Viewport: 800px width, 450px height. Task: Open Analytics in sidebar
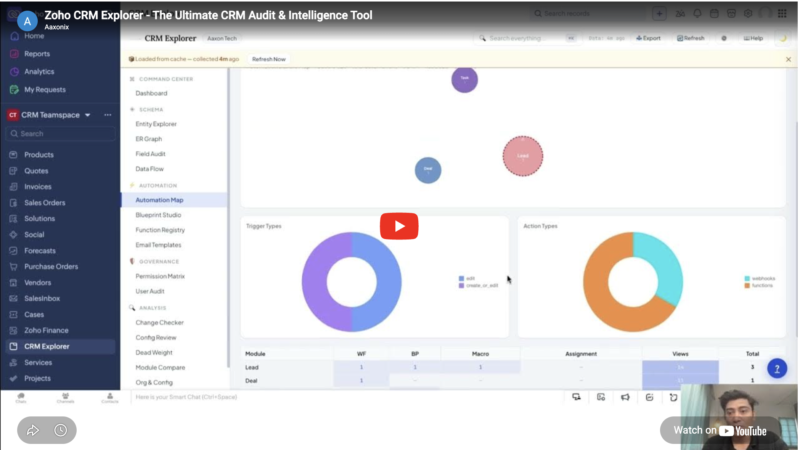tap(39, 71)
